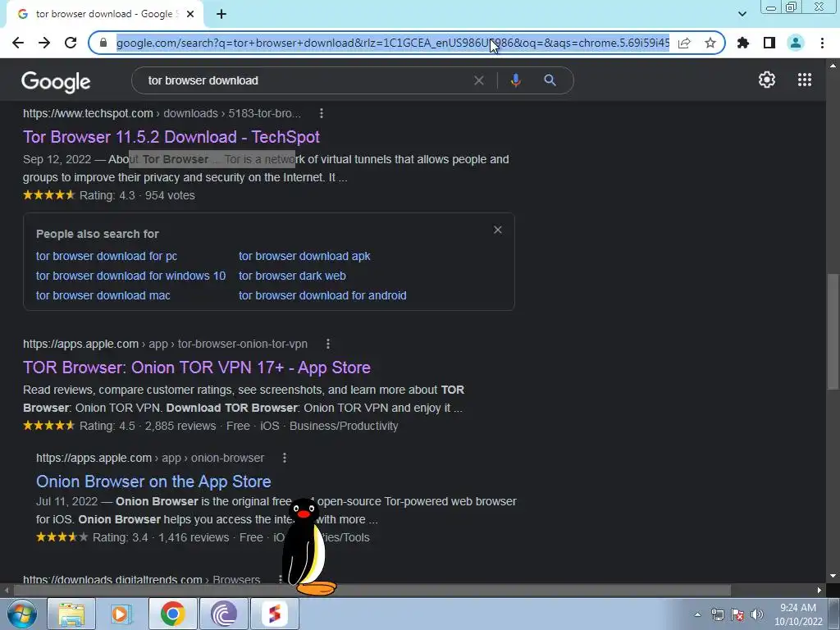Open the purple swirl app in taskbar

[x=224, y=614]
